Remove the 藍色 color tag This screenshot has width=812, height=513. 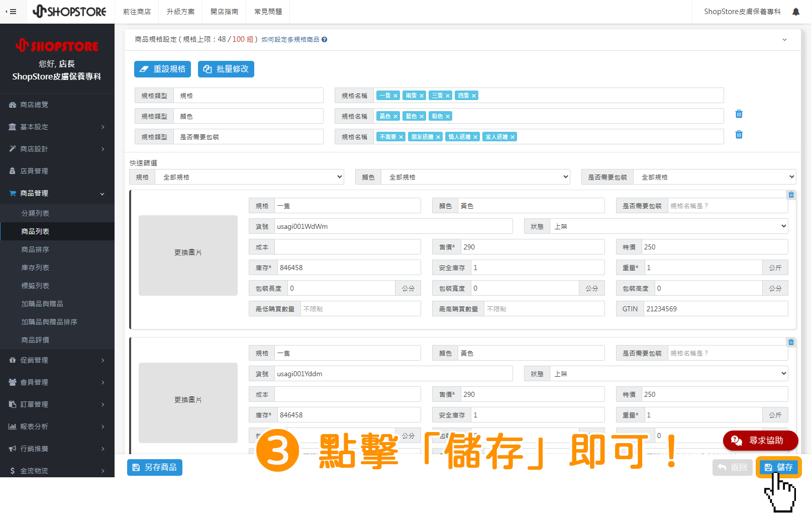(x=422, y=116)
